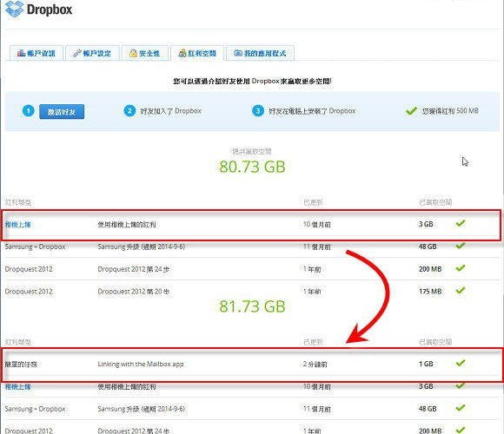Viewport: 504px width, 434px height.
Task: Open the 我的應用程式 tab
Action: tap(260, 53)
